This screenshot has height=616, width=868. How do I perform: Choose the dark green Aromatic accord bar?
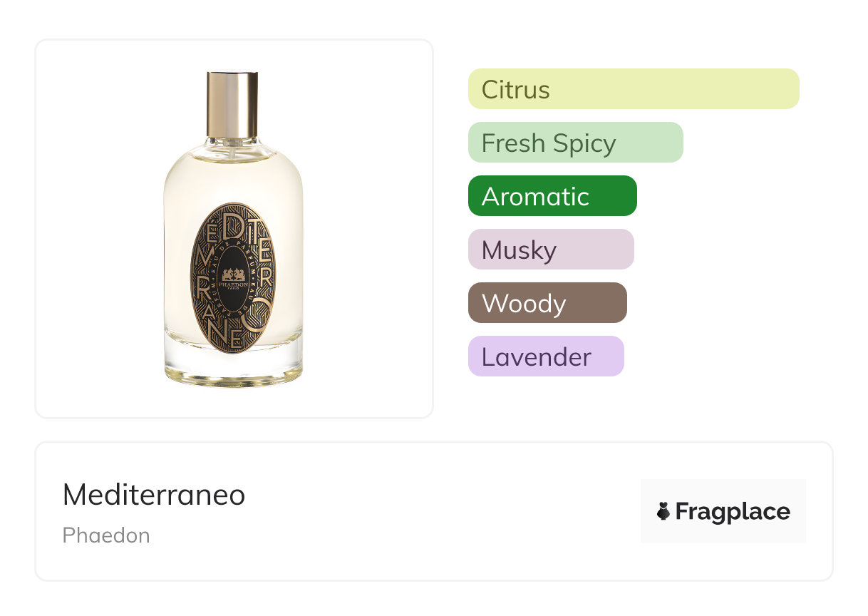click(x=552, y=196)
